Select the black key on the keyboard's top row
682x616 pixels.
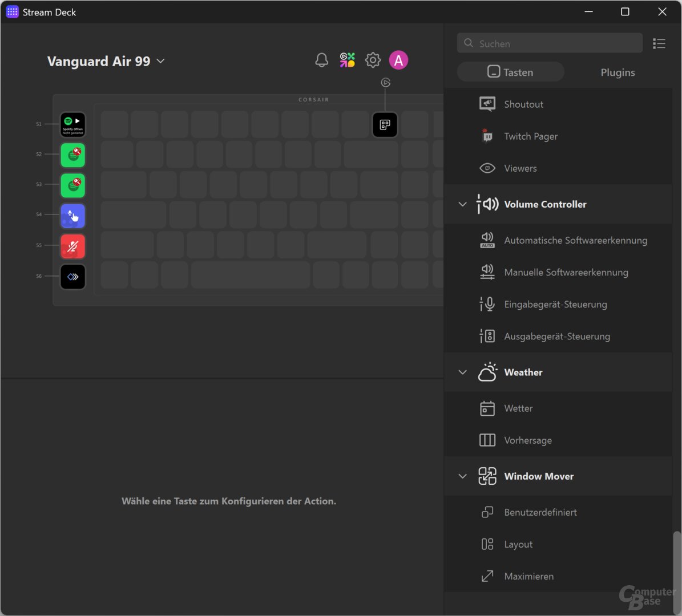[x=385, y=125]
